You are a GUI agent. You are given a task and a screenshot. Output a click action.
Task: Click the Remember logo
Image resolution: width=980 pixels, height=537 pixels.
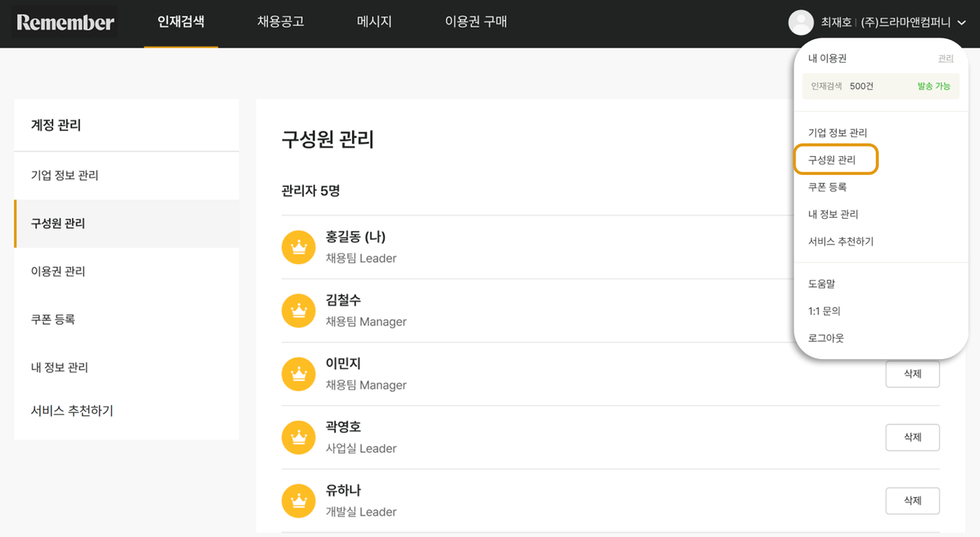coord(65,22)
